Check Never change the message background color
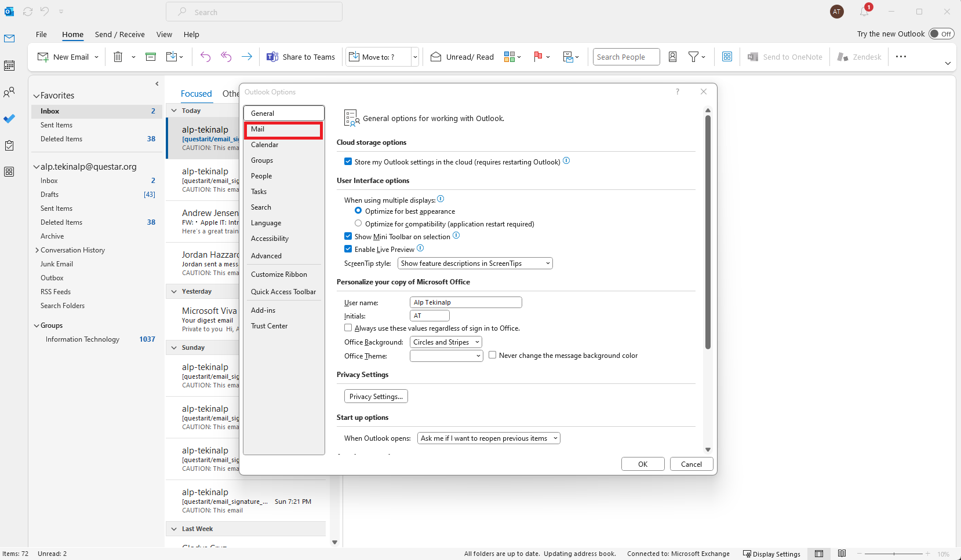Viewport: 961px width, 560px height. click(492, 355)
